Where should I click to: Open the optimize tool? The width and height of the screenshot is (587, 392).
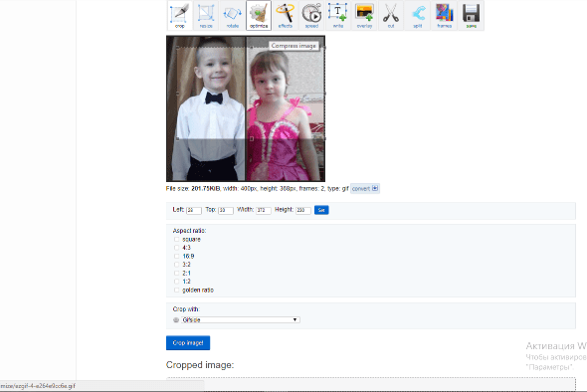pos(259,15)
